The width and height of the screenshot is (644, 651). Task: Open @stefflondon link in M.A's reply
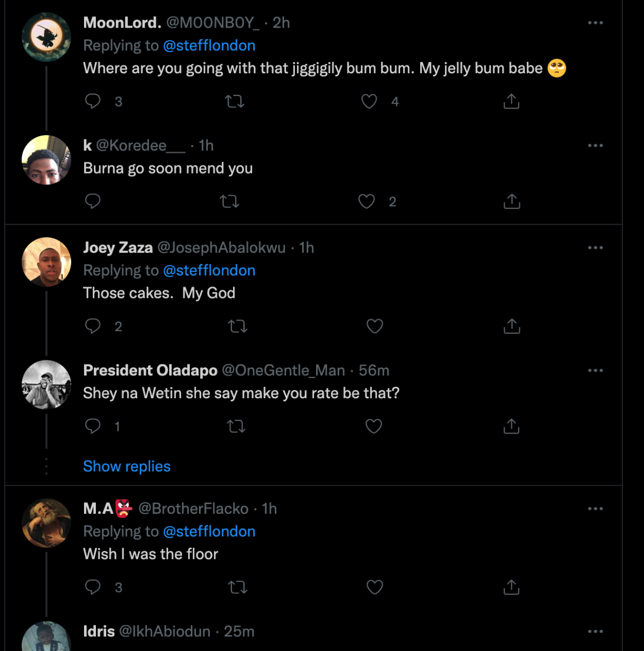[209, 532]
